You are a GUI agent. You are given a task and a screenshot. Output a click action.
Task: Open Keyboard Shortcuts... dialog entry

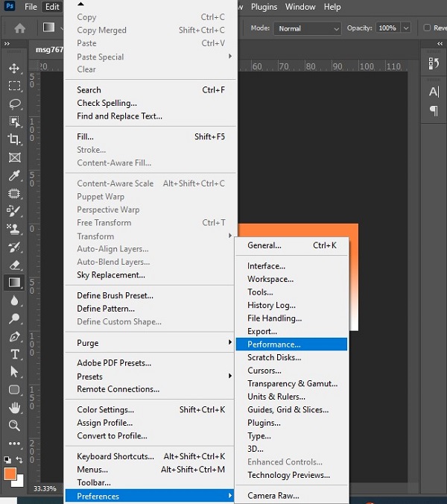[150, 456]
